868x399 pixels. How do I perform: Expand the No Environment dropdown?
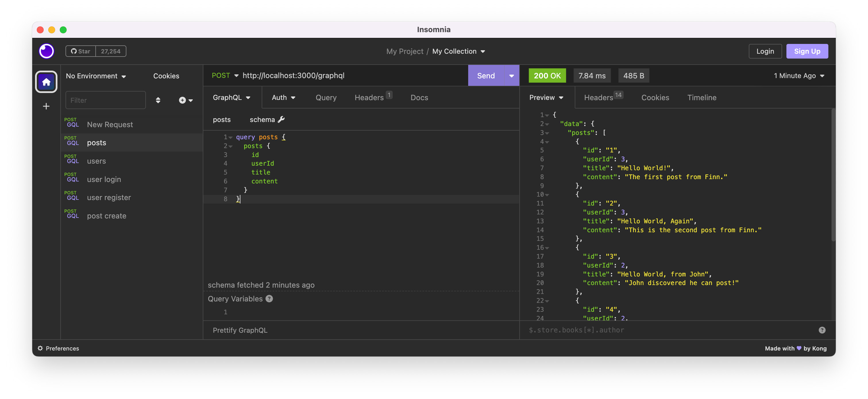point(96,76)
